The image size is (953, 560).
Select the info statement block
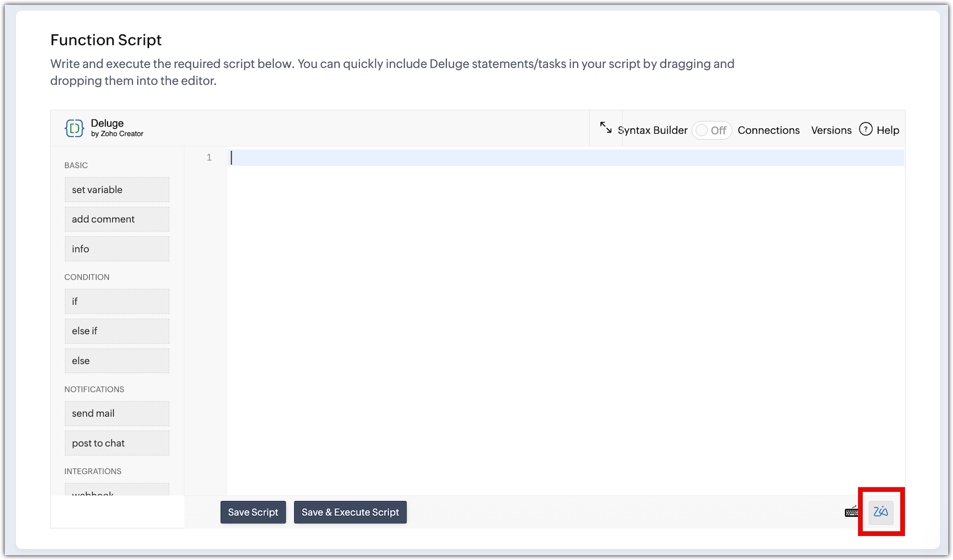point(117,249)
